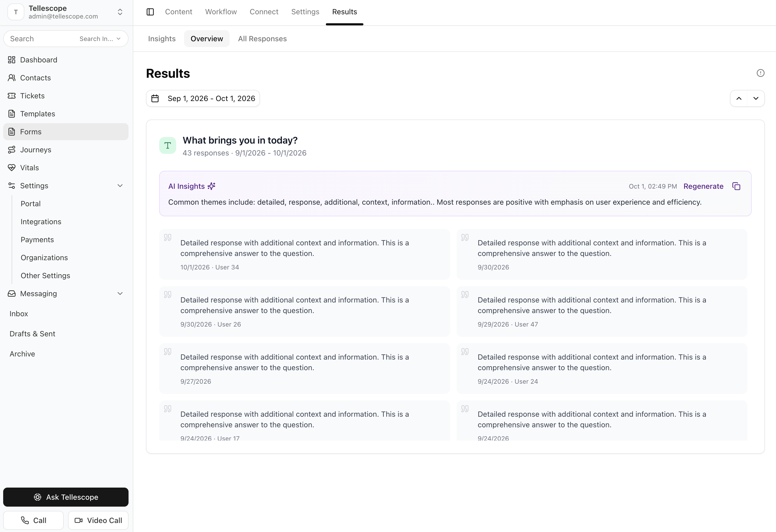Viewport: 776px width, 532px height.
Task: Click the info icon beside Results heading
Action: point(760,73)
